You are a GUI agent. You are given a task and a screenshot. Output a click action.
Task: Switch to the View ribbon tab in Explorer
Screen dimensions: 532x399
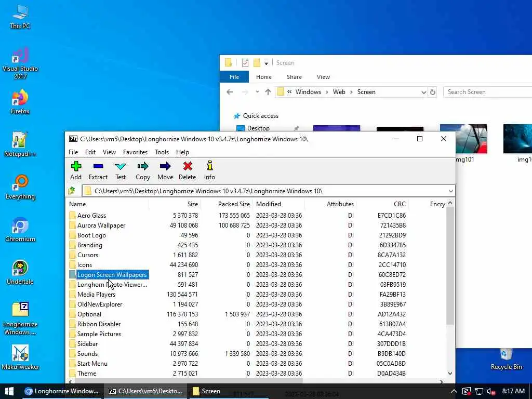[323, 77]
